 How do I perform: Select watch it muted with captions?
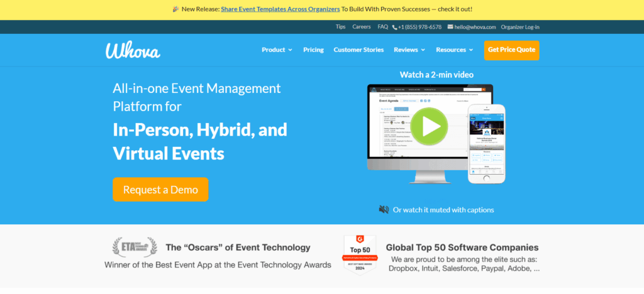click(x=443, y=210)
